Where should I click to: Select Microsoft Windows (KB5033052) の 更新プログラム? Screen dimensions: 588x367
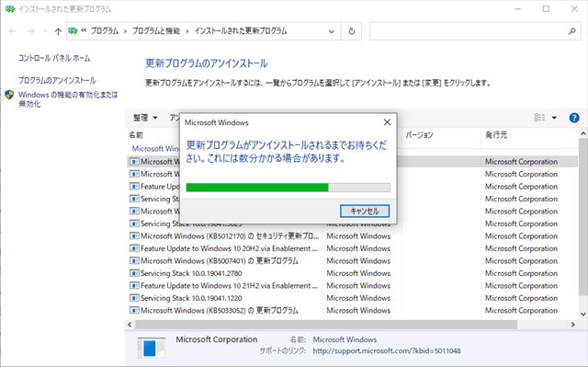(x=353, y=310)
